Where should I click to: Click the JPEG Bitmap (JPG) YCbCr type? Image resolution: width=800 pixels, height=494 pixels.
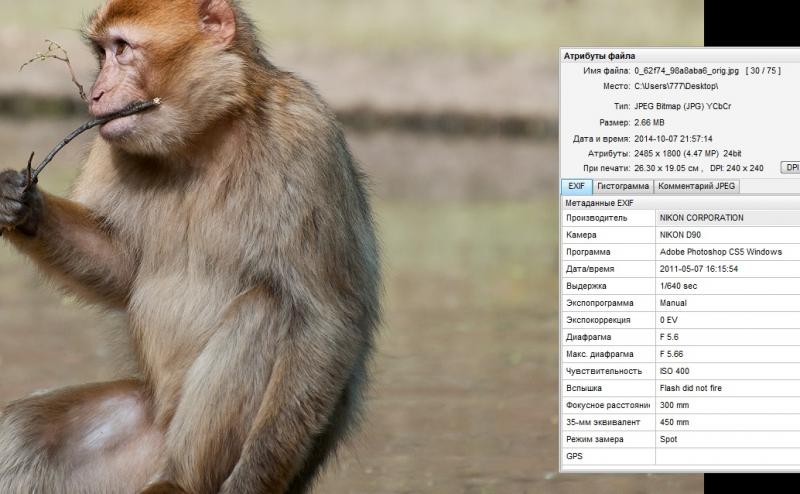[x=682, y=106]
